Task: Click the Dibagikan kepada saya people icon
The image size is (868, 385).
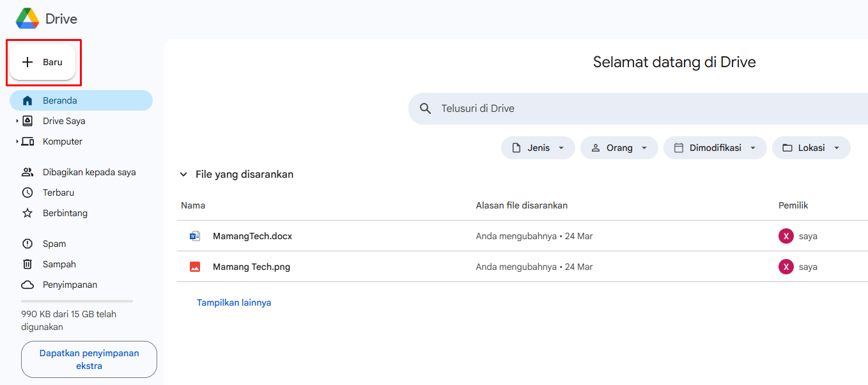Action: click(27, 172)
